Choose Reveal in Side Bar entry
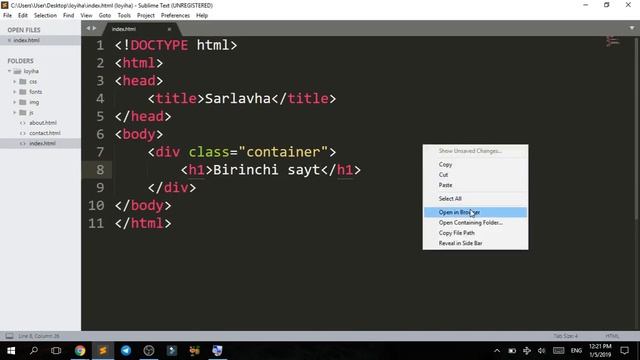 [475, 243]
